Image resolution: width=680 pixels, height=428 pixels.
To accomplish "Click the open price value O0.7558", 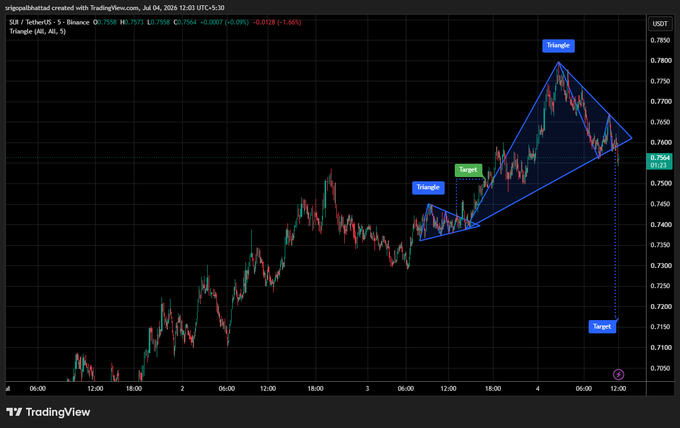I will 105,22.
